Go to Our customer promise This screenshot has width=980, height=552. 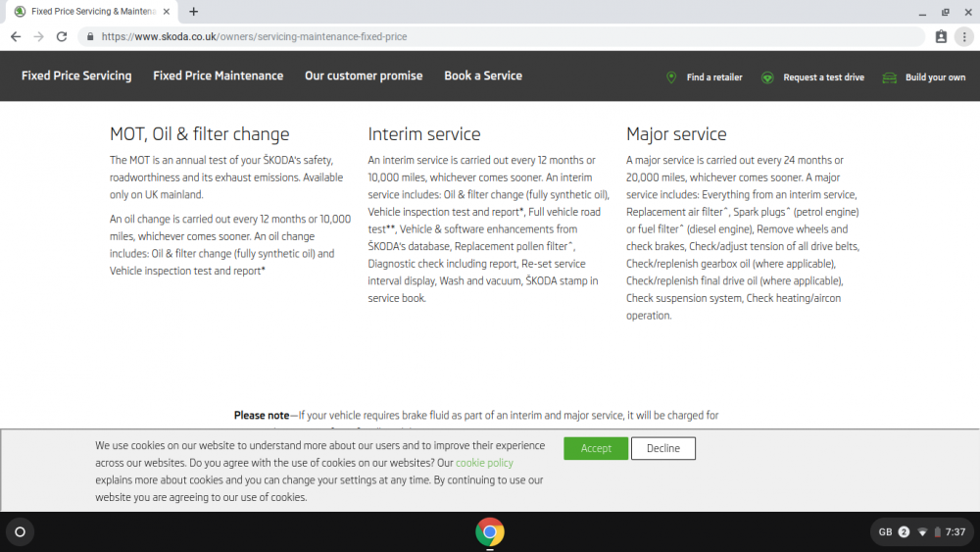[x=364, y=75]
